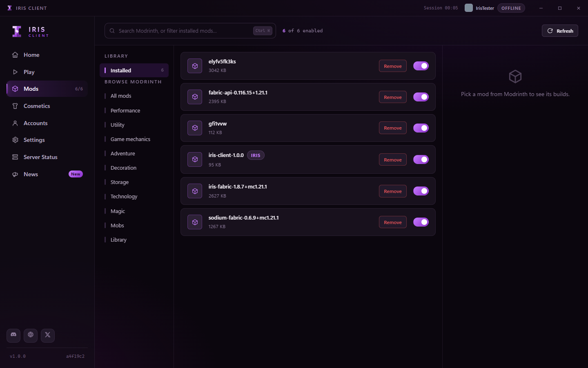This screenshot has width=588, height=368.
Task: Remove the sodium-fabric-0.6.9 mod
Action: pyautogui.click(x=393, y=222)
